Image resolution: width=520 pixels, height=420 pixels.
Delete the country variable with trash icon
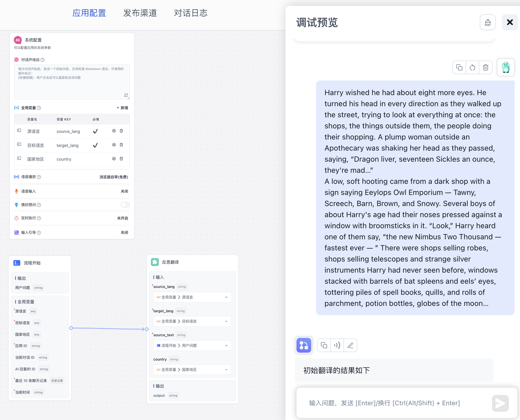[x=121, y=159]
